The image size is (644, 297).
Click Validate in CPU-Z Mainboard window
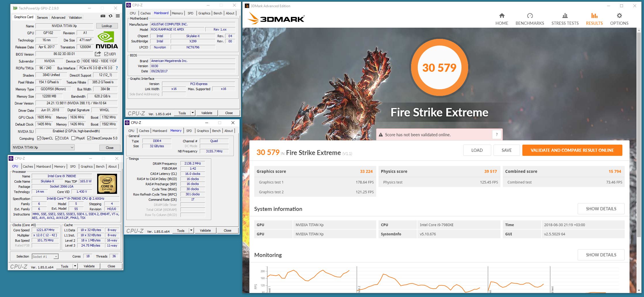point(207,113)
